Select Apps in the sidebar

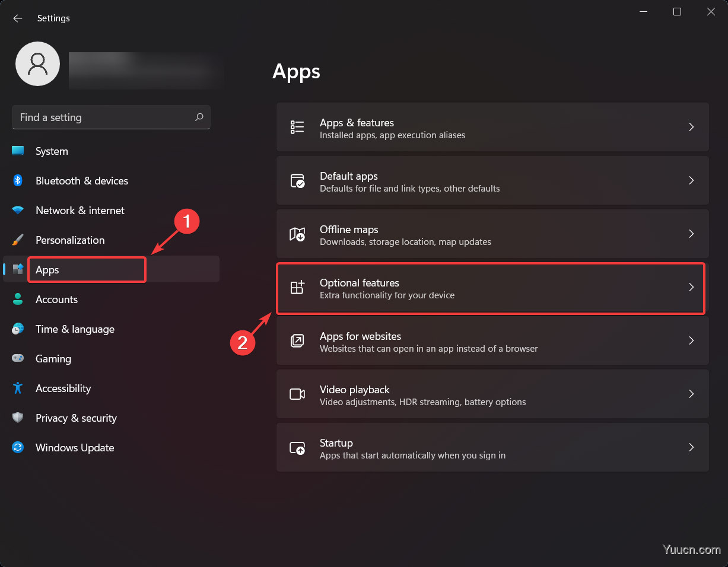[112, 269]
